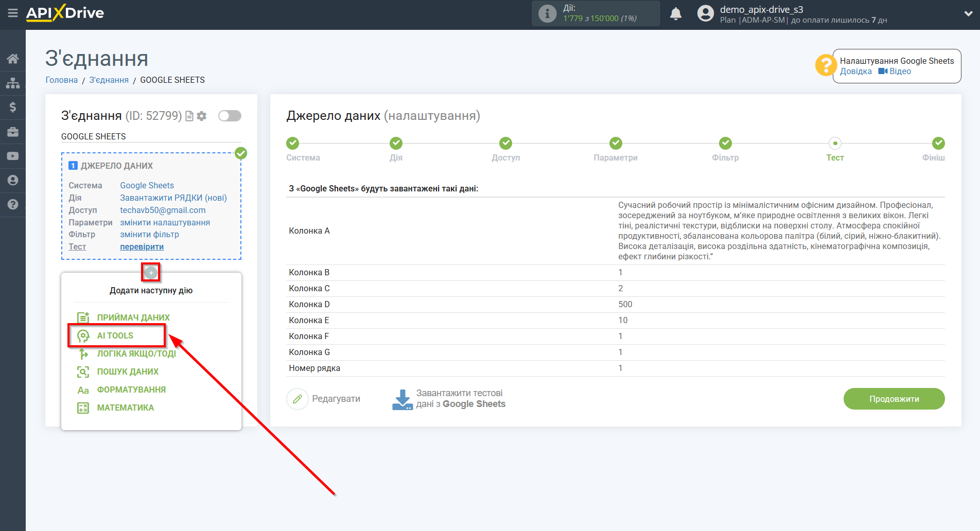980x531 pixels.
Task: Open the hamburger sidebar menu
Action: (x=13, y=13)
